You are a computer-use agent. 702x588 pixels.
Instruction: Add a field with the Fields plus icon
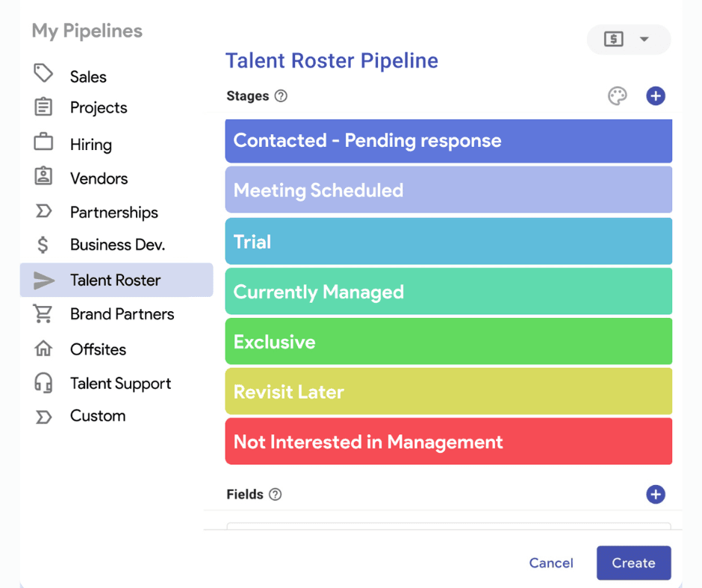pyautogui.click(x=656, y=494)
